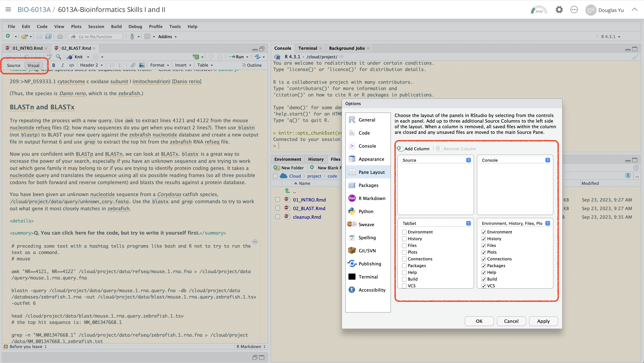Switch to the 01_INTRO.Rmd editor tab
The width and height of the screenshot is (644, 363).
(x=27, y=48)
